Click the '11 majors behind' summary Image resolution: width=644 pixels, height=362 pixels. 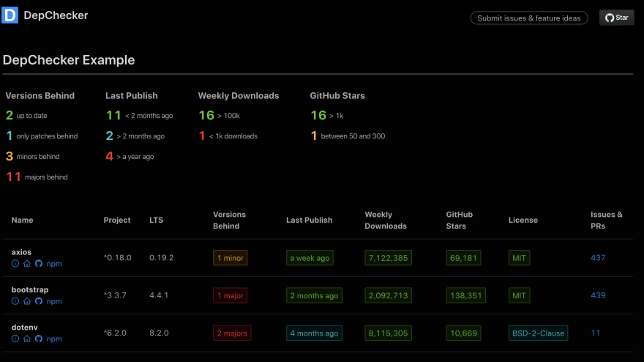[37, 177]
